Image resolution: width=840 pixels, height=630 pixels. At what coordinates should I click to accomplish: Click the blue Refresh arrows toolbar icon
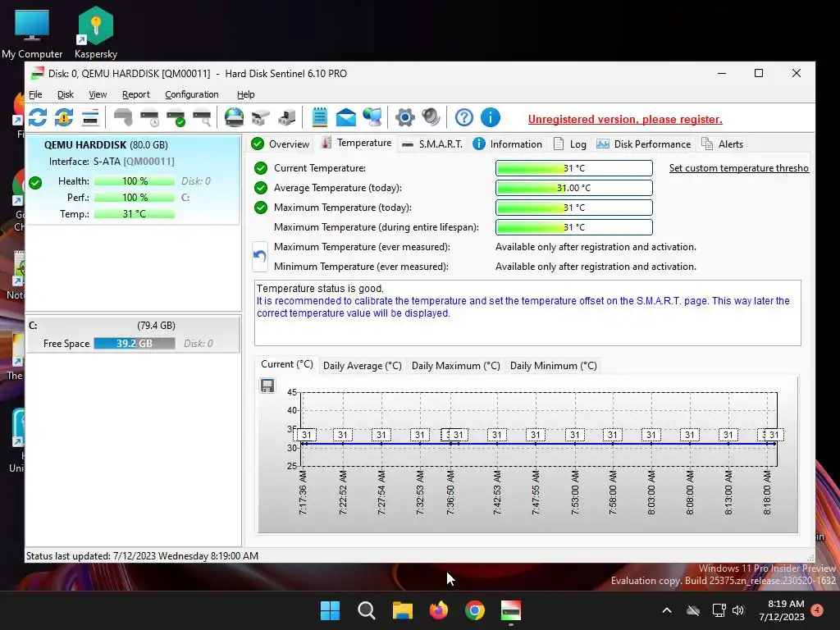click(x=38, y=117)
